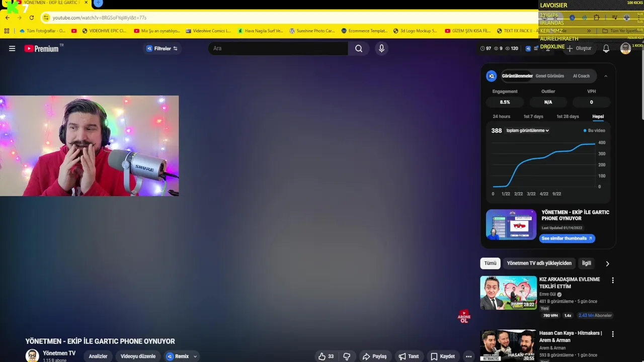Open Analizler analytics button
The width and height of the screenshot is (644, 362).
pyautogui.click(x=98, y=356)
